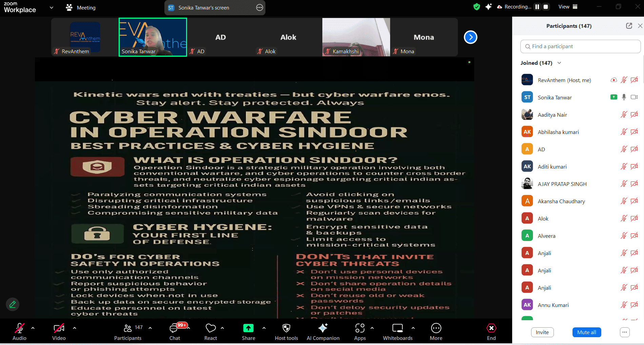The height and width of the screenshot is (345, 644).
Task: Open the Meeting tab at top
Action: pyautogui.click(x=81, y=7)
